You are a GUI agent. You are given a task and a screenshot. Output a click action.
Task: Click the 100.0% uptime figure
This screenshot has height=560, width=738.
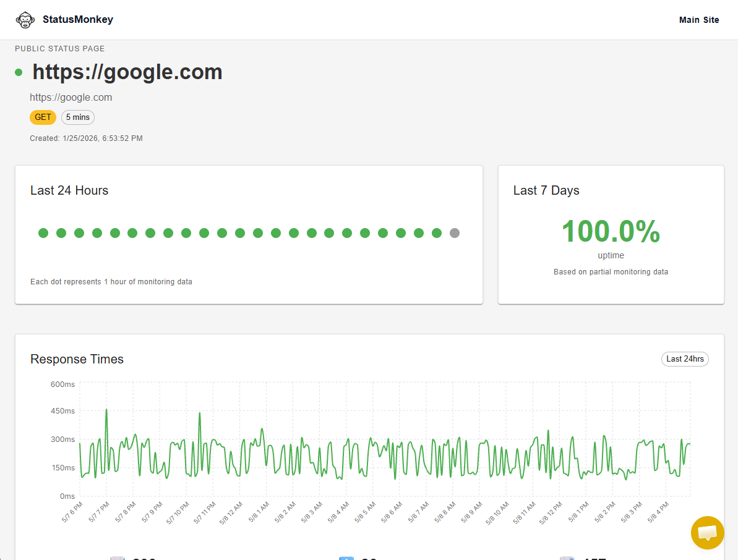pyautogui.click(x=611, y=231)
